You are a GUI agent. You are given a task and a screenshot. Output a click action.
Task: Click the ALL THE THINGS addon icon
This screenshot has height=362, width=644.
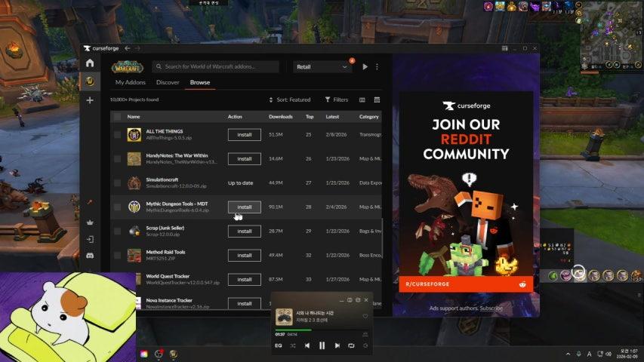point(134,135)
